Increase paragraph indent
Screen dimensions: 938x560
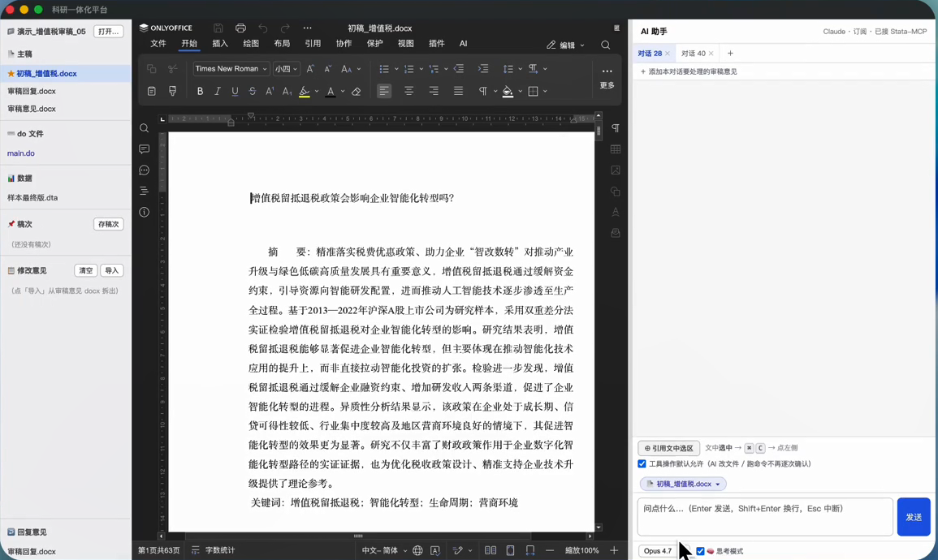coord(482,69)
